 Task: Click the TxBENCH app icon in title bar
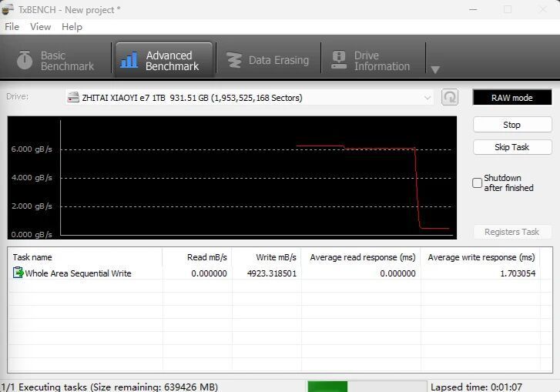tap(8, 10)
